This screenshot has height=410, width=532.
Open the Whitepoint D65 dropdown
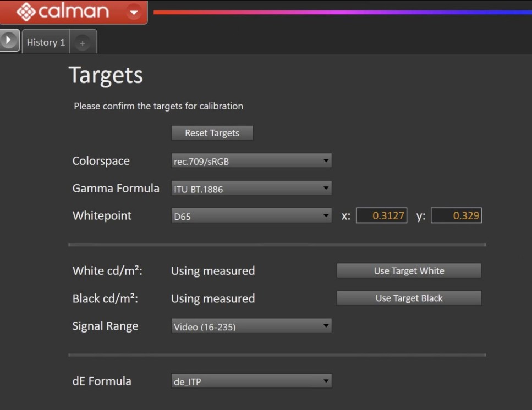coord(251,216)
